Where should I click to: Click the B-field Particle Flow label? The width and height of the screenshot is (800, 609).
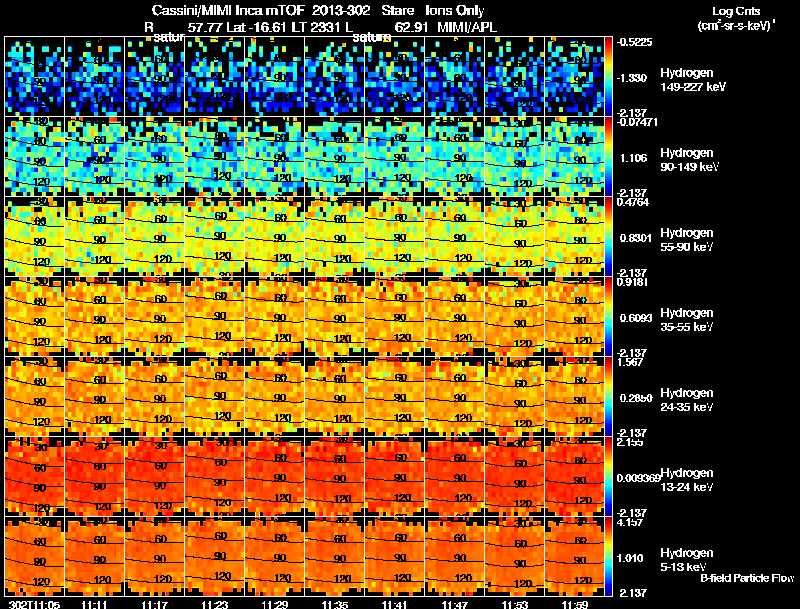click(747, 578)
